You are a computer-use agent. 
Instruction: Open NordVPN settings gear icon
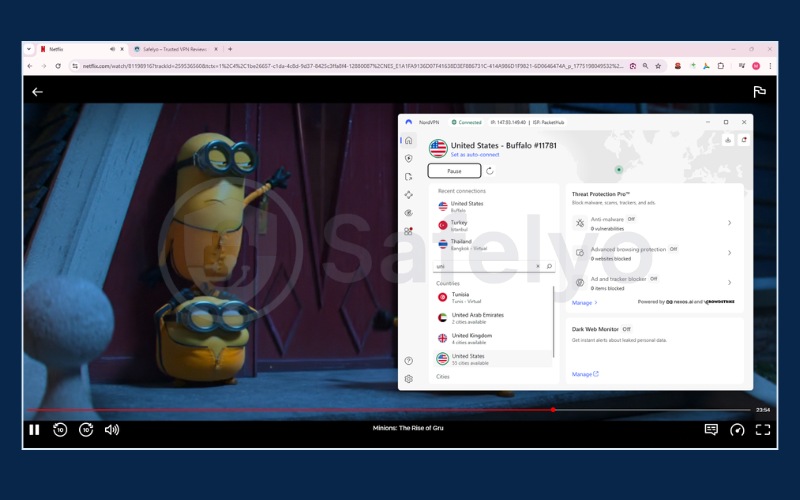pyautogui.click(x=409, y=379)
